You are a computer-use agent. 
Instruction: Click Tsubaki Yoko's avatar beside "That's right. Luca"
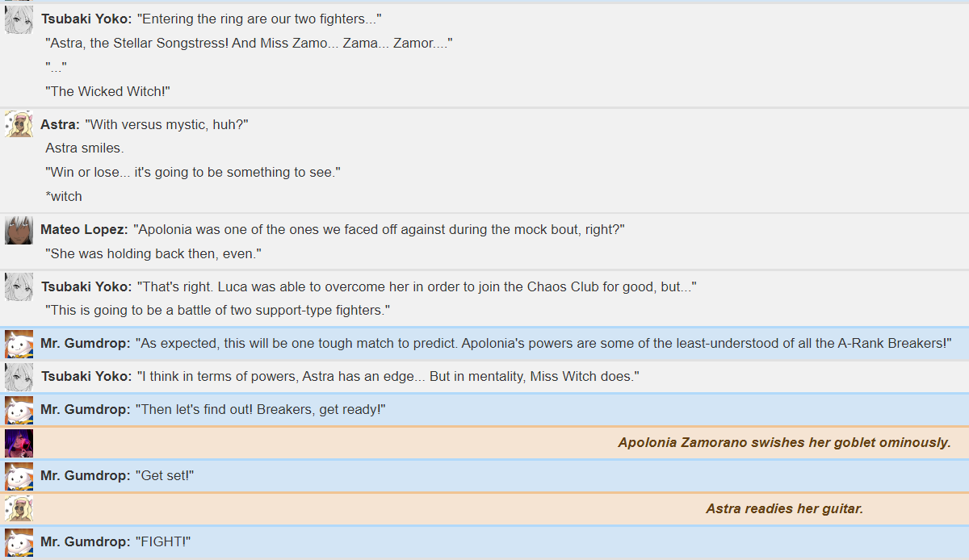click(x=19, y=286)
